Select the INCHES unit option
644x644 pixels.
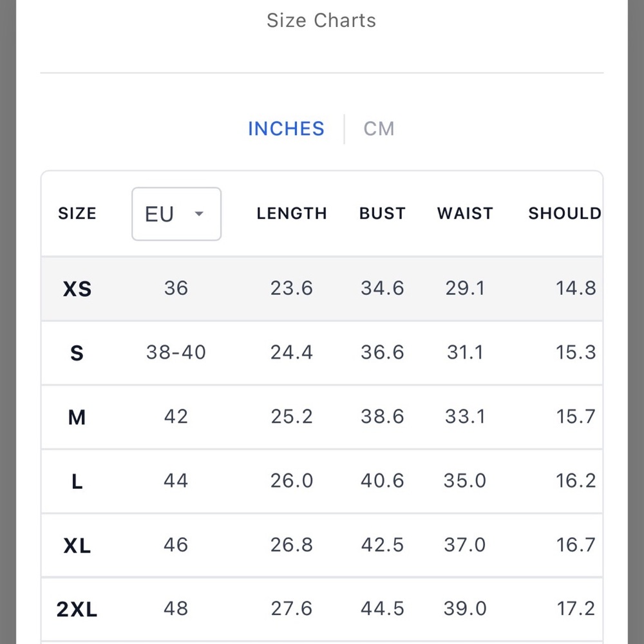287,129
